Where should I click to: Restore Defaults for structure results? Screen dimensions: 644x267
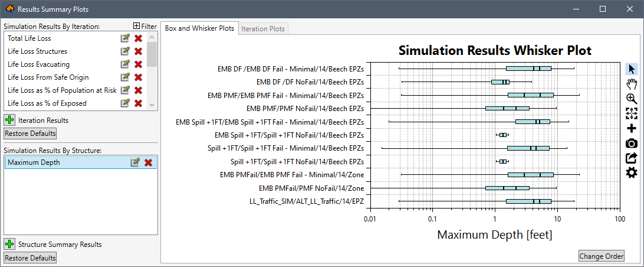tap(30, 258)
